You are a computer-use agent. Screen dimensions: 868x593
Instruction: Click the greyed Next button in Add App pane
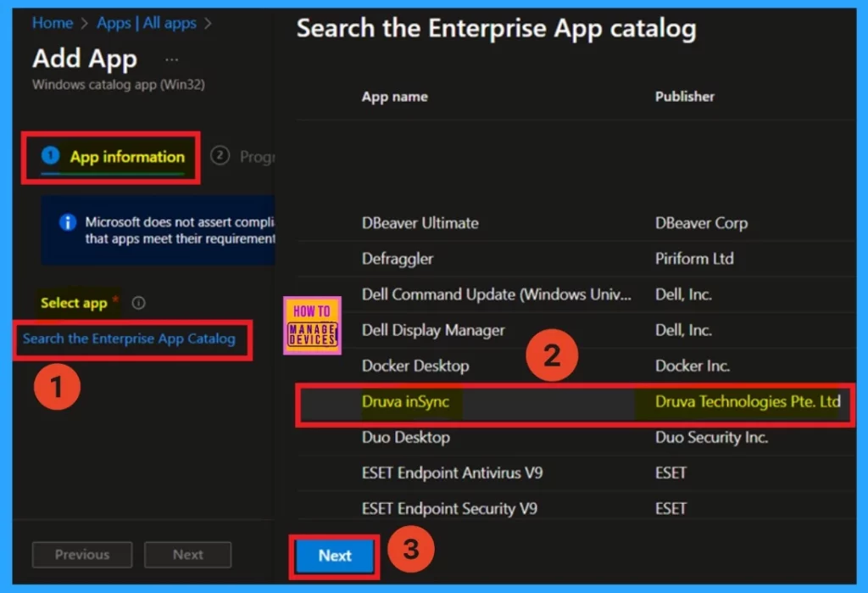[187, 555]
